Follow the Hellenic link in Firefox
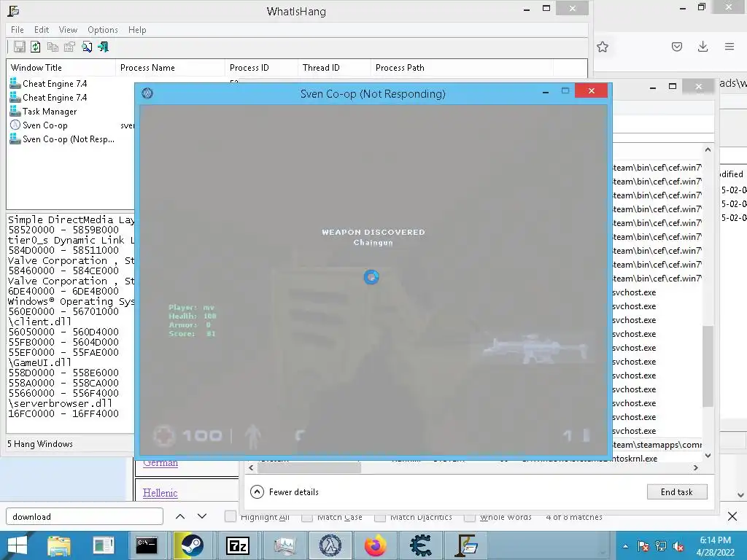The height and width of the screenshot is (560, 747). click(160, 493)
